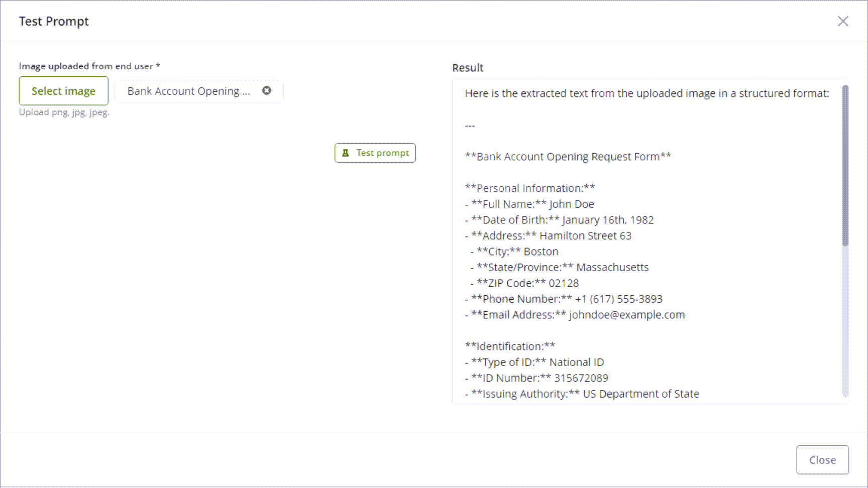Image resolution: width=868 pixels, height=488 pixels.
Task: Click the Result text area
Action: [x=650, y=241]
